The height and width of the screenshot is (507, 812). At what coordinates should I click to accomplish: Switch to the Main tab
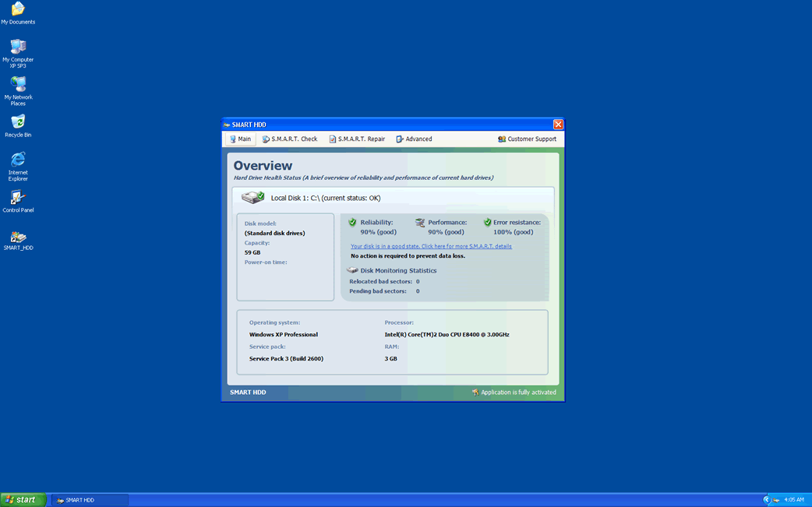coord(240,139)
